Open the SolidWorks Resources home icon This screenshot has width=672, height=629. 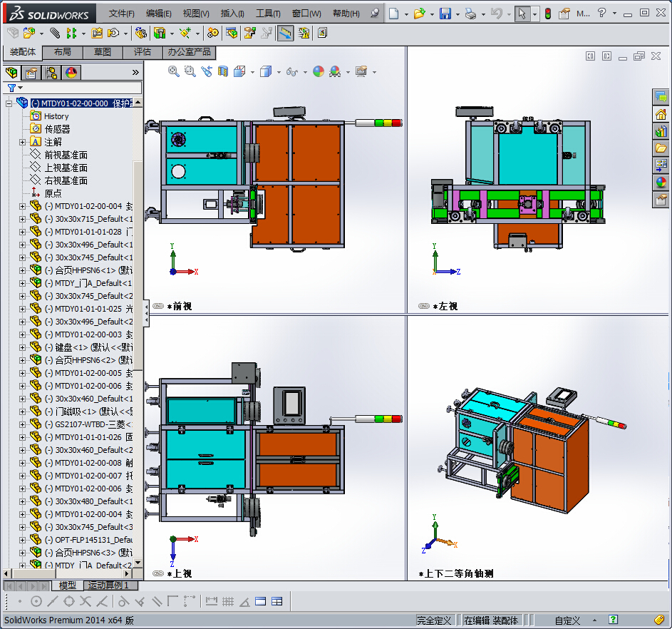coord(661,114)
